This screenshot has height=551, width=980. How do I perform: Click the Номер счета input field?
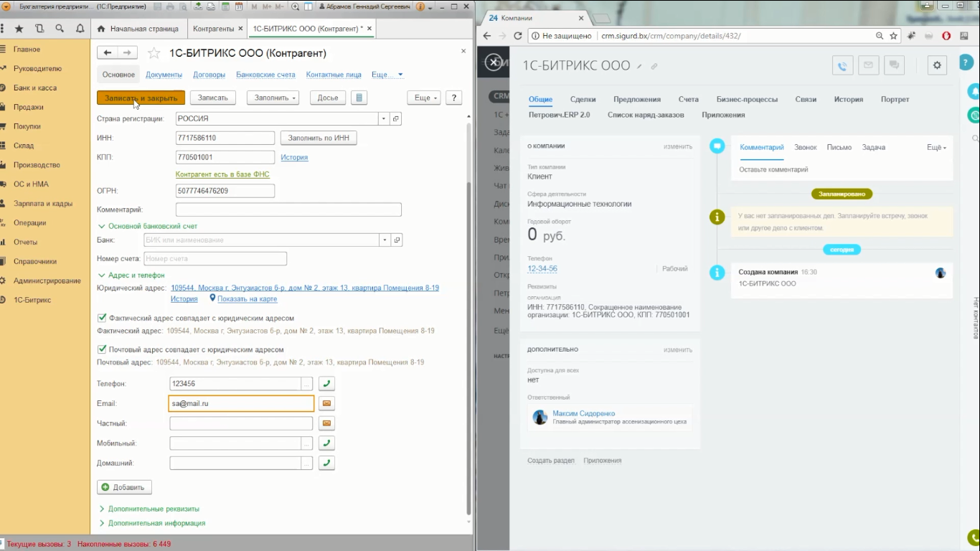click(x=215, y=259)
